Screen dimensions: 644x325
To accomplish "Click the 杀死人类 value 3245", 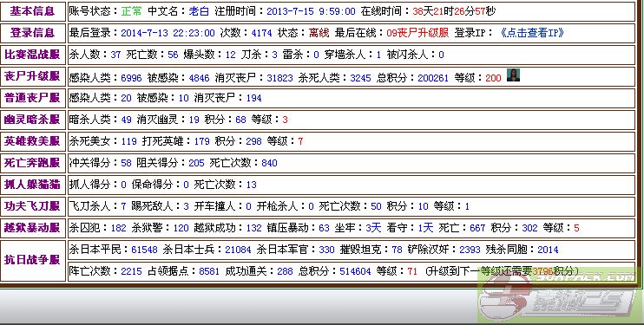I will click(x=360, y=78).
